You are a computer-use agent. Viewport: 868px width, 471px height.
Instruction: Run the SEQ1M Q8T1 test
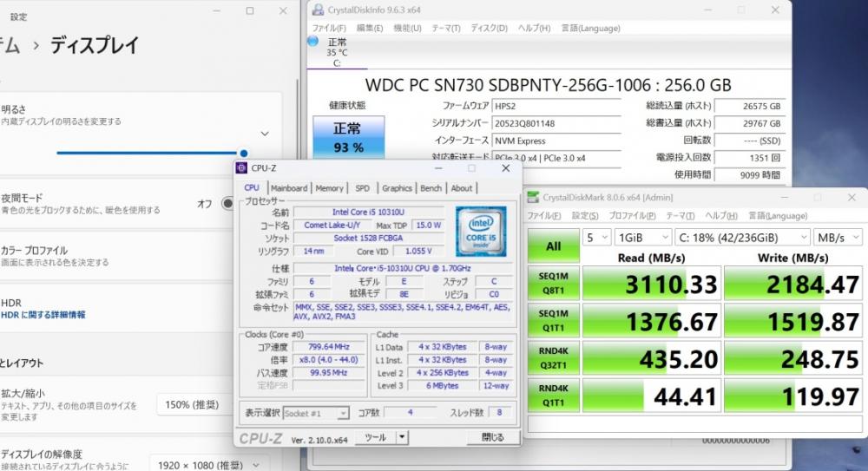tap(553, 283)
